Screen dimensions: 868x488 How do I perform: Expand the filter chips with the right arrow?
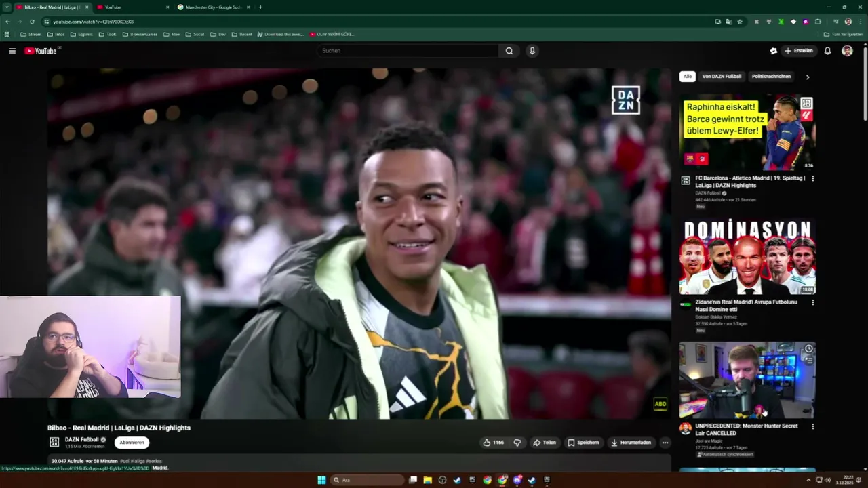pos(807,77)
